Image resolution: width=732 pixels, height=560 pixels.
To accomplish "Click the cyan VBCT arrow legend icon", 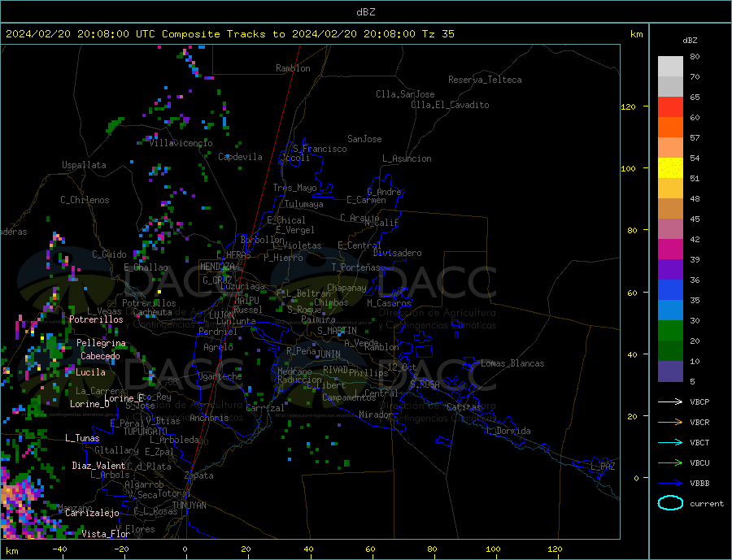I will (670, 442).
